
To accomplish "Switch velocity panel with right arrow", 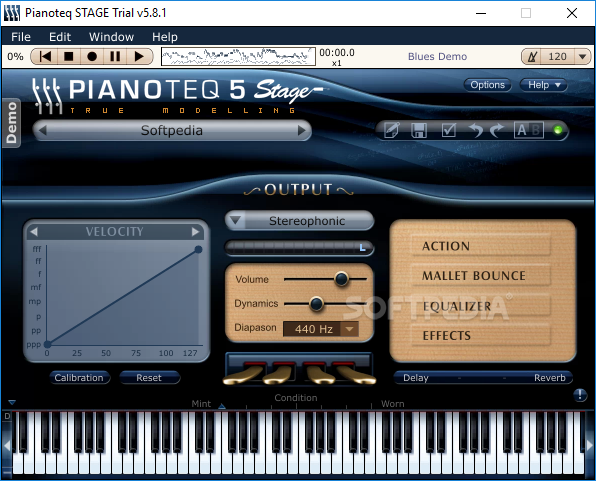I will [x=195, y=232].
